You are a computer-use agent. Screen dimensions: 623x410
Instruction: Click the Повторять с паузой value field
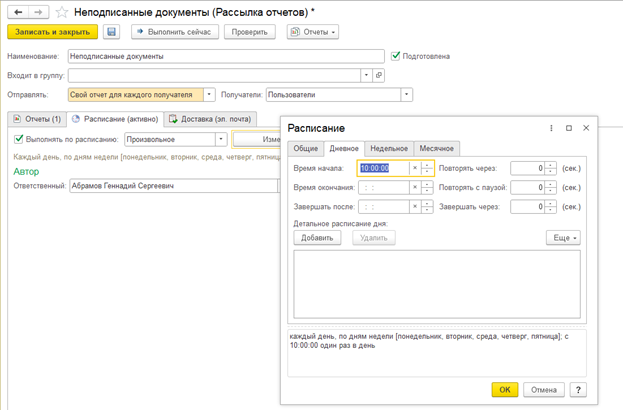528,187
